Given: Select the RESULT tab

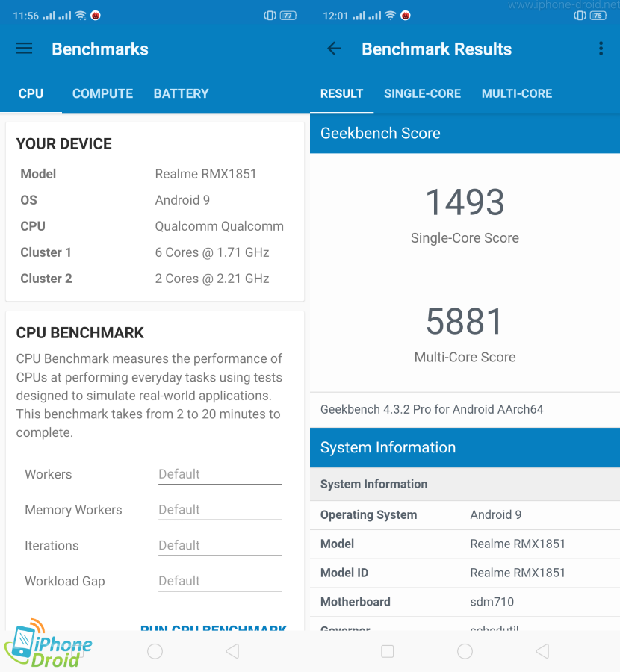Looking at the screenshot, I should (x=341, y=93).
